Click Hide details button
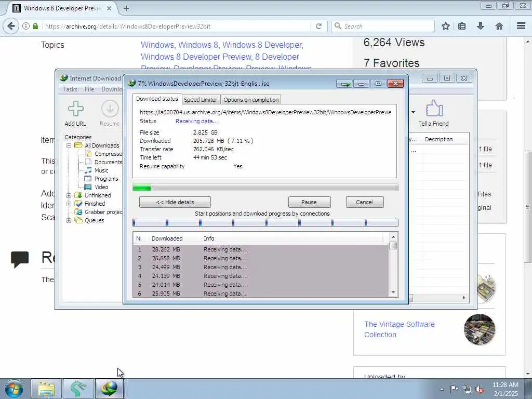532x399 pixels. (175, 202)
